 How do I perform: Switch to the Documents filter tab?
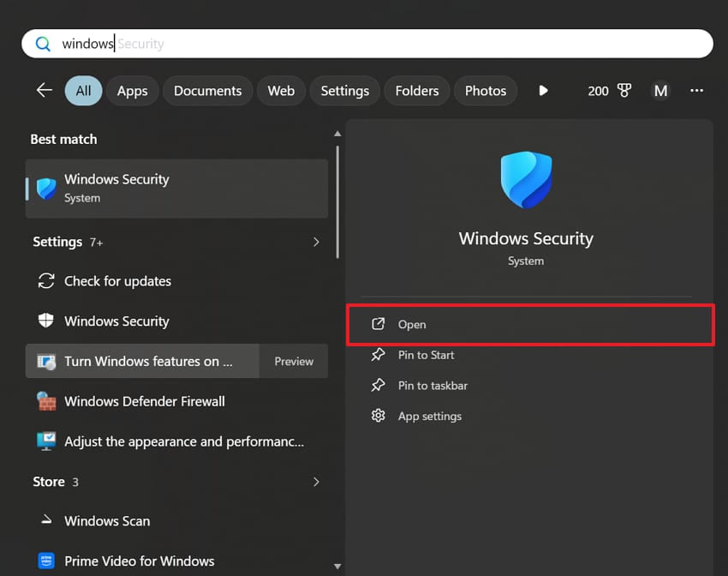tap(207, 90)
